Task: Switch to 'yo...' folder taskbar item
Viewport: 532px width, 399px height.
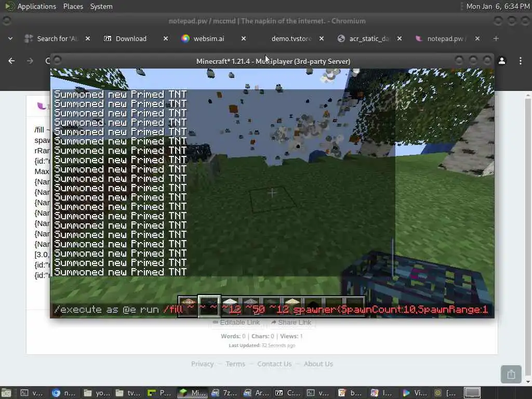Action: pyautogui.click(x=96, y=393)
